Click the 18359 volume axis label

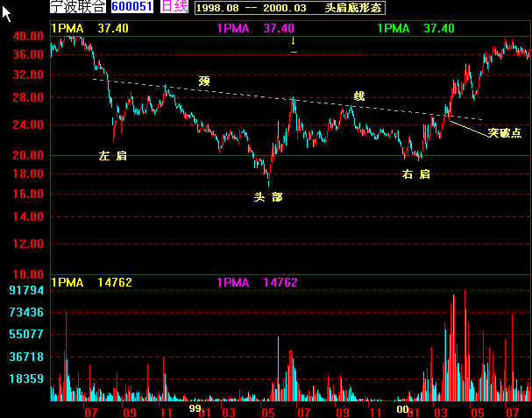(26, 379)
